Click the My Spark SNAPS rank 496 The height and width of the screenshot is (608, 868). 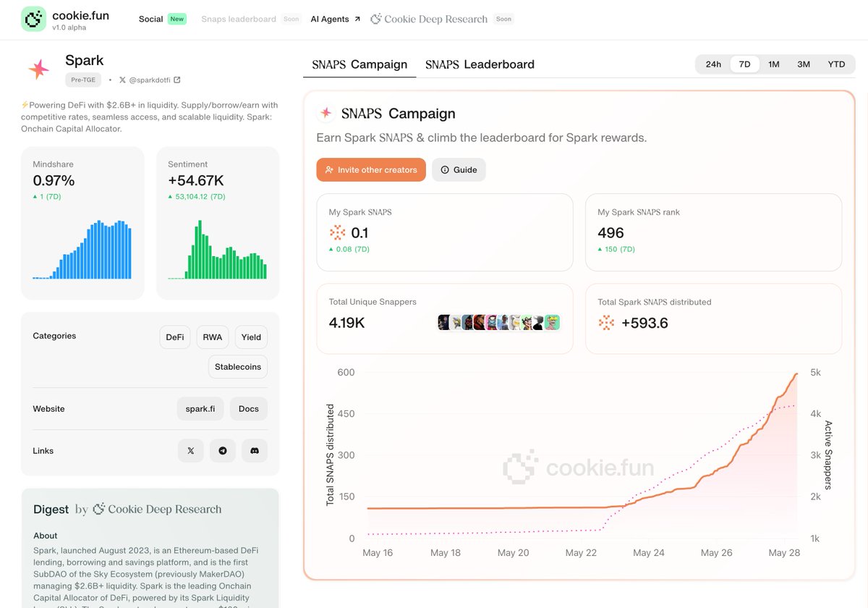coord(610,232)
